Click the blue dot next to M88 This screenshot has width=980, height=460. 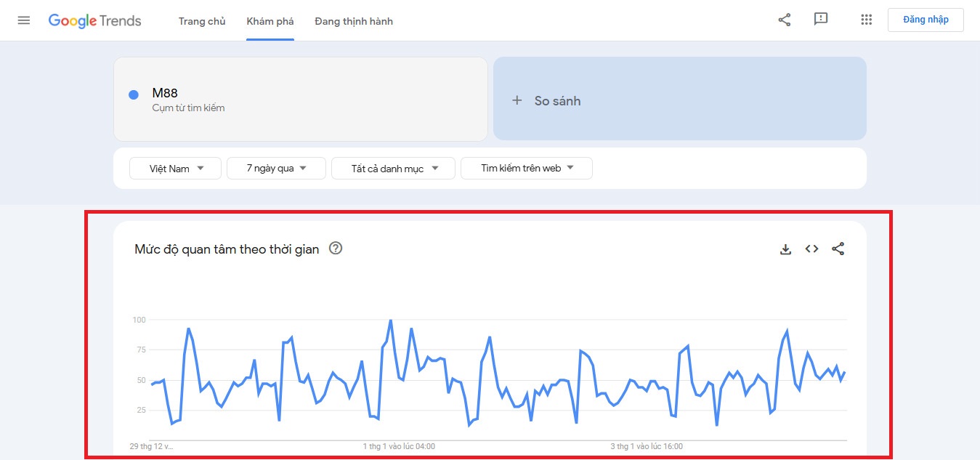point(134,94)
